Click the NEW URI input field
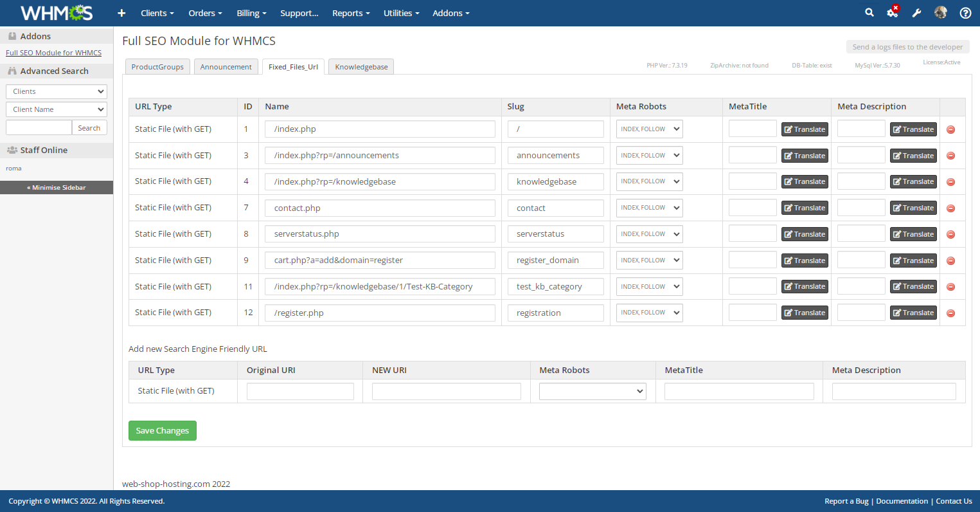The image size is (980, 512). pos(447,391)
